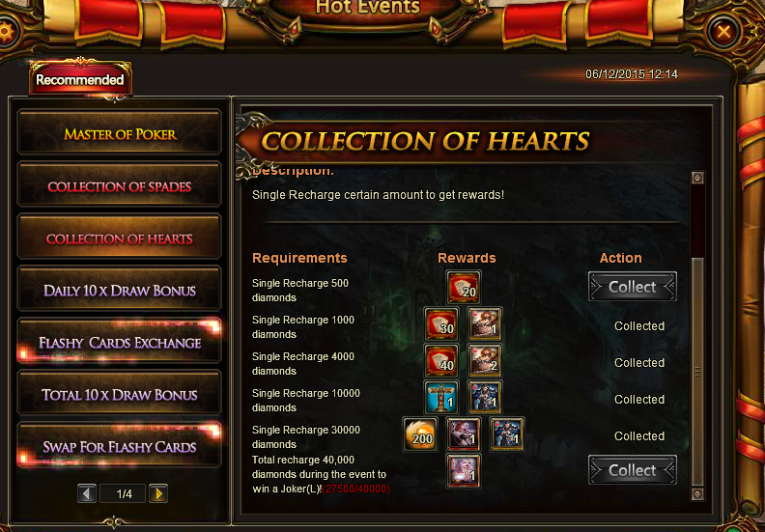Switch to the Recommended tab
765x532 pixels.
80,79
